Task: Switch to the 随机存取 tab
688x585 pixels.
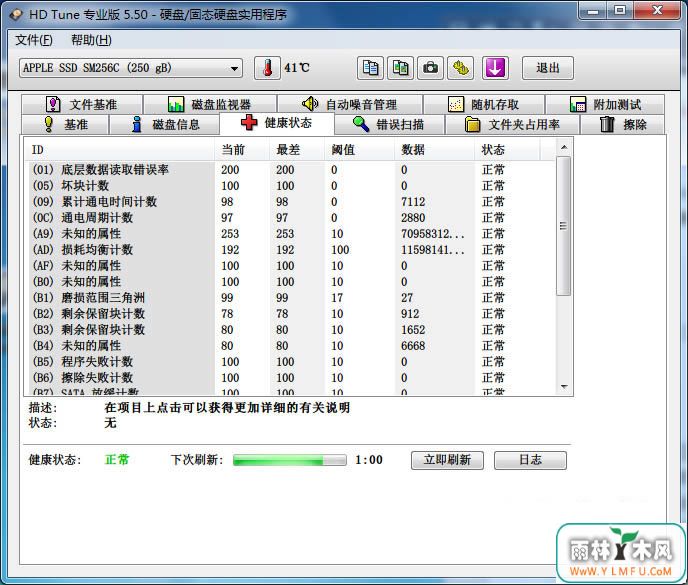Action: [484, 104]
